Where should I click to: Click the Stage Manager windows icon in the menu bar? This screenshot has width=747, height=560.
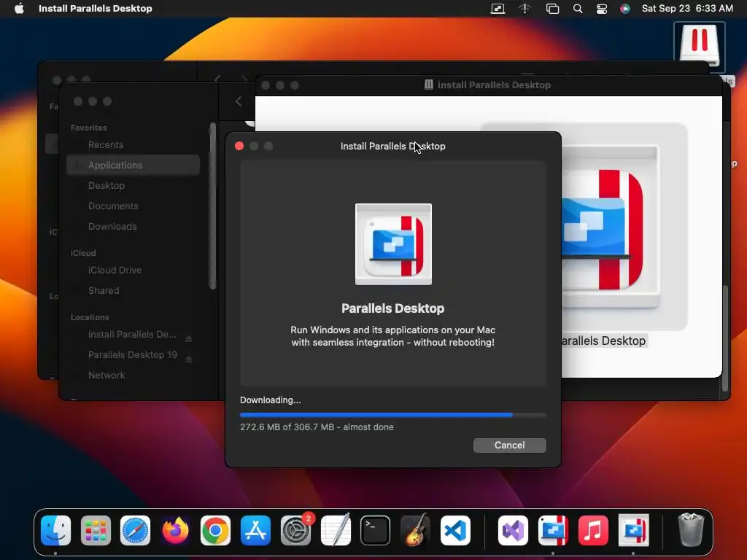[x=552, y=9]
